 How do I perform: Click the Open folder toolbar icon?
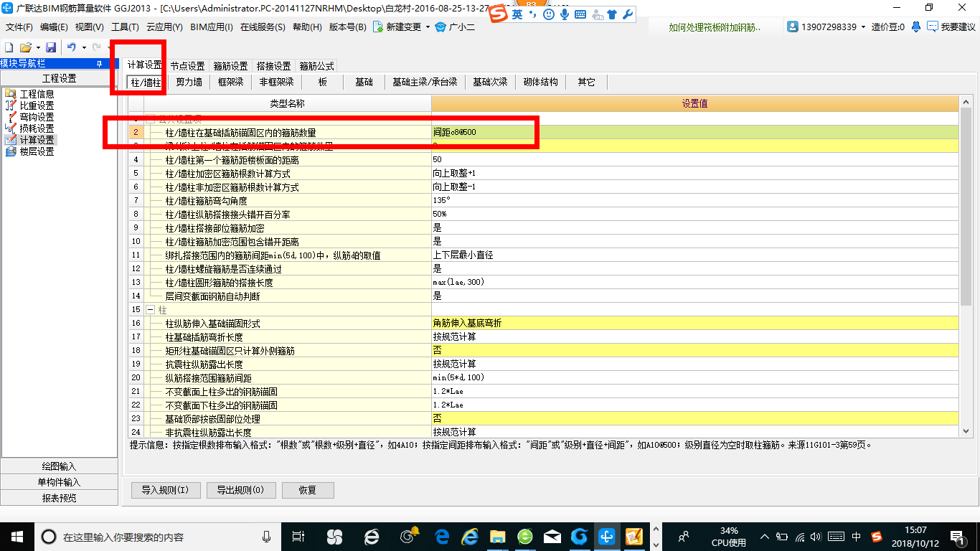(x=26, y=47)
